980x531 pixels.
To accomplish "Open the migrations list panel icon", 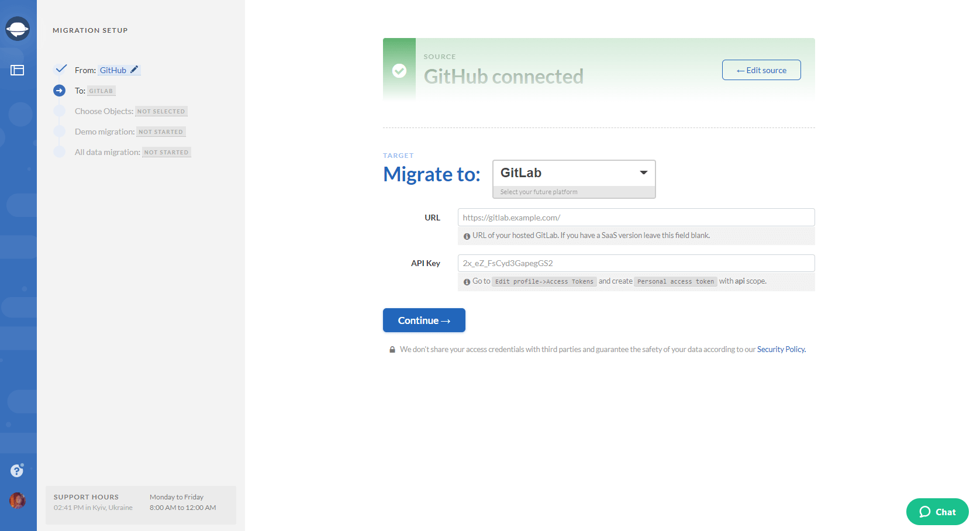I will [x=18, y=70].
